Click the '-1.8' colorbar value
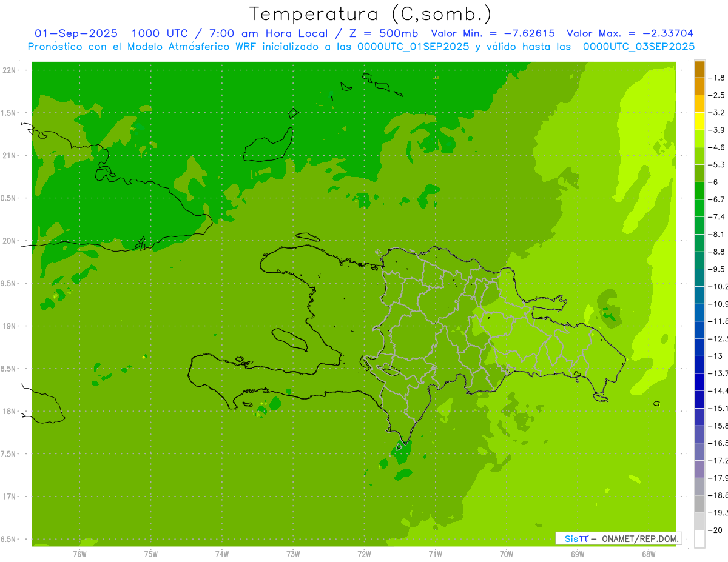728x562 pixels. click(717, 78)
